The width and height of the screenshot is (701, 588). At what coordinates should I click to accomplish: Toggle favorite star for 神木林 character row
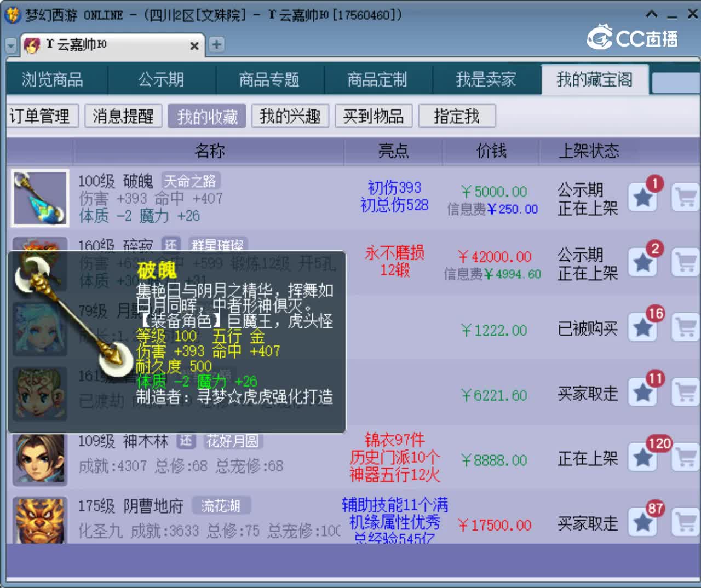(x=643, y=458)
